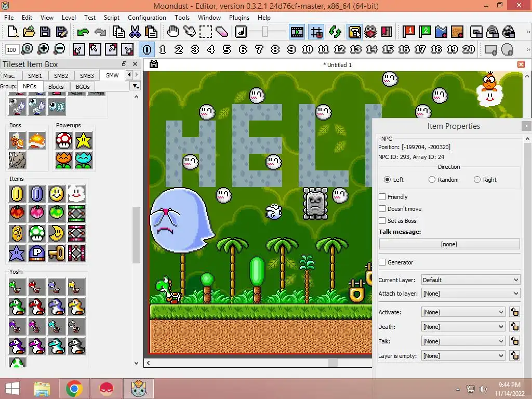Click lock button beside Activate event
This screenshot has width=532, height=399.
(515, 312)
